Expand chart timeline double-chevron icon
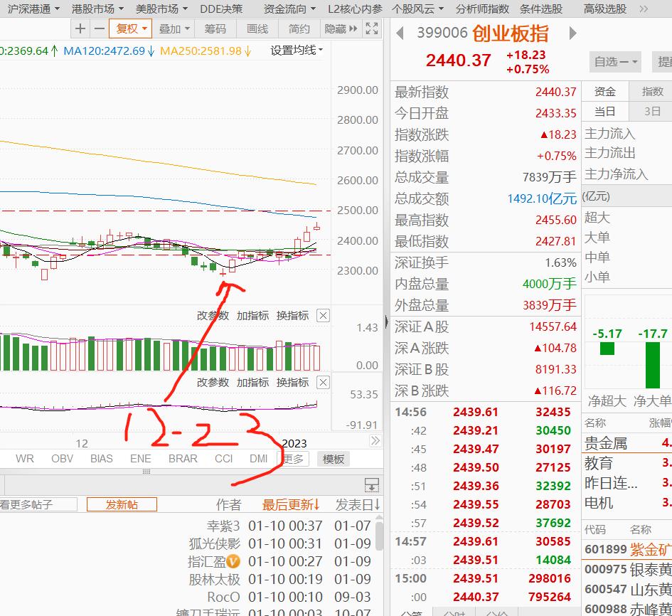This screenshot has width=672, height=616. point(375,441)
